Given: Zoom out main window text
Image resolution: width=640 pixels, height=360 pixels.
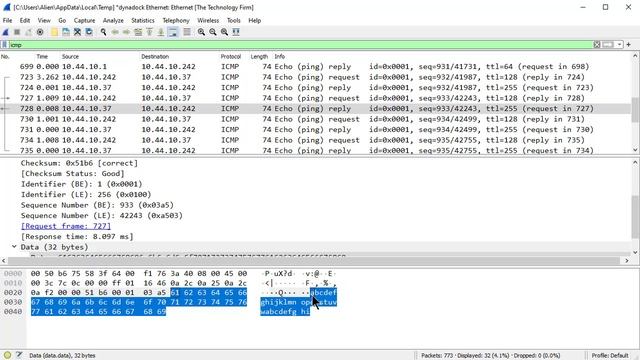Looking at the screenshot, I should (213, 32).
